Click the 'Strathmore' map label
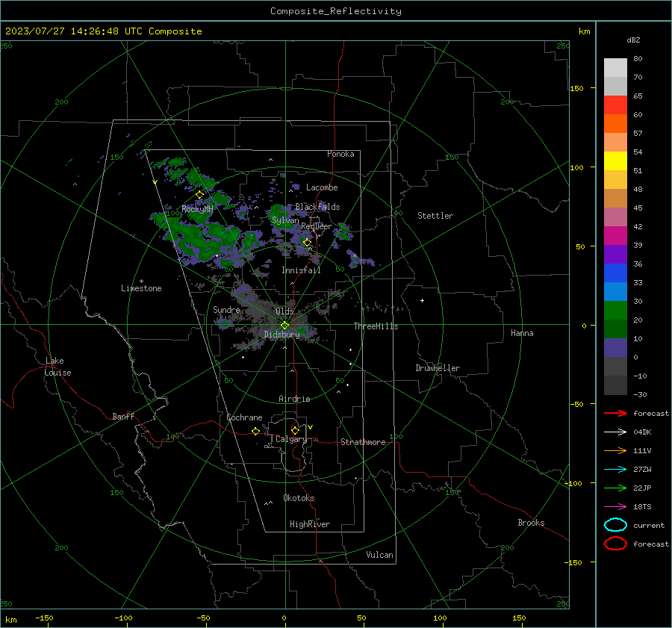The width and height of the screenshot is (672, 628). click(363, 442)
